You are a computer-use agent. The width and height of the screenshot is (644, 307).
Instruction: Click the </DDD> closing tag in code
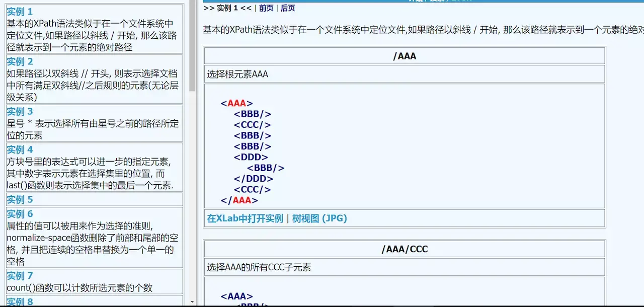click(254, 179)
